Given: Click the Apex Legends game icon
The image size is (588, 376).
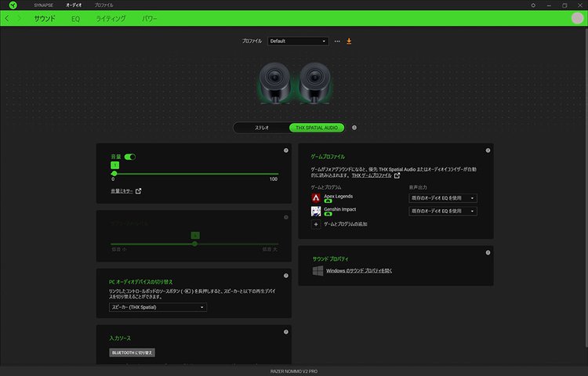Looking at the screenshot, I should tap(316, 198).
